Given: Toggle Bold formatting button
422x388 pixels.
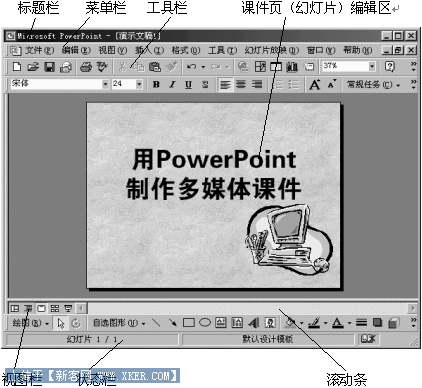Looking at the screenshot, I should [156, 85].
